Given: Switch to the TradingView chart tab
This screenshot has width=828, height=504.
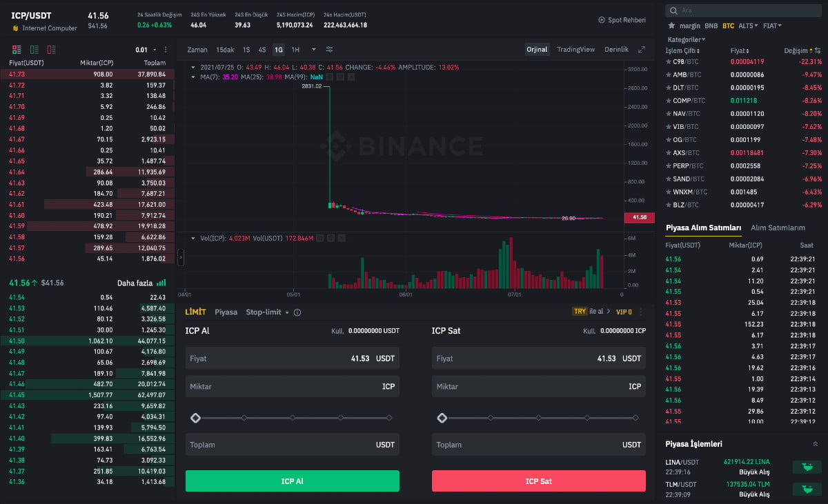Looking at the screenshot, I should click(x=575, y=50).
